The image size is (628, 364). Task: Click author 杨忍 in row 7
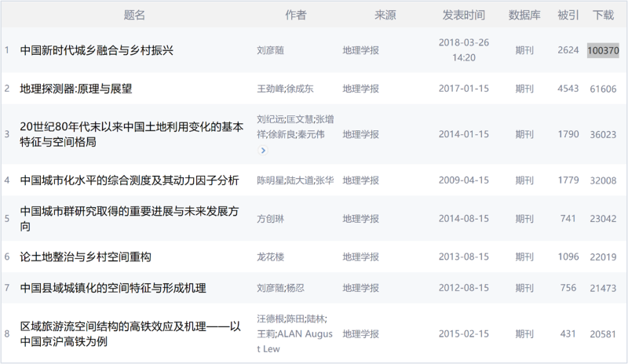(300, 288)
